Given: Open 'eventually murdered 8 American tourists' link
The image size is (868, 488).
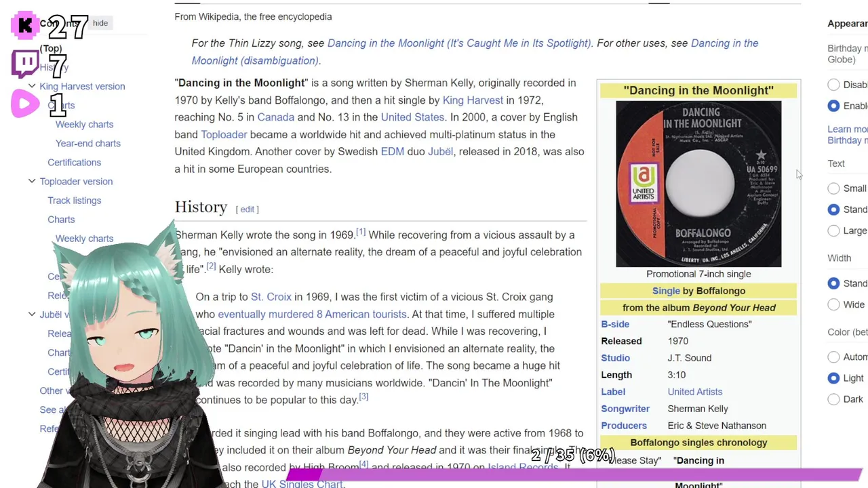Looking at the screenshot, I should tap(312, 314).
